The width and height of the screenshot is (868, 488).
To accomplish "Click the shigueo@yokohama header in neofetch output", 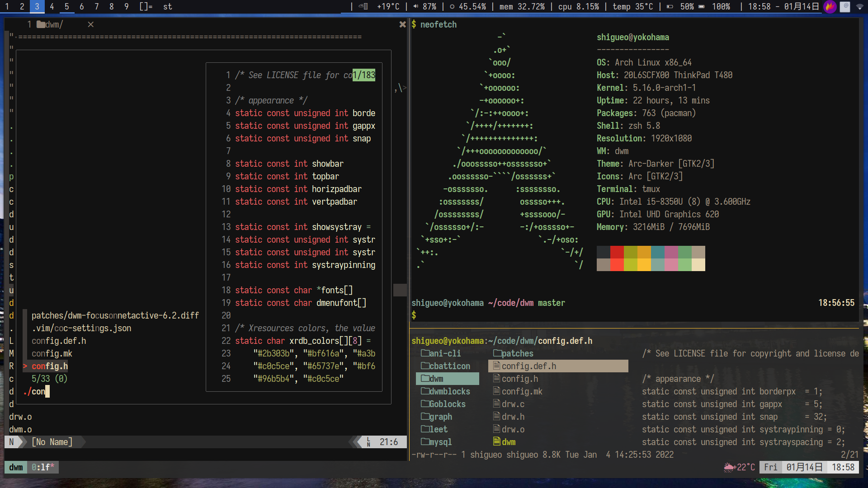I will click(x=633, y=37).
